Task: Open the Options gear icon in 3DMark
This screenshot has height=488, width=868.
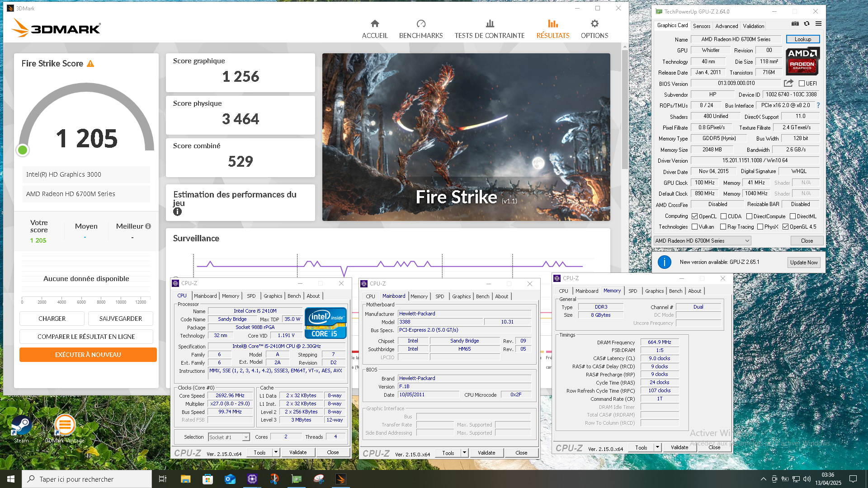Action: point(594,23)
